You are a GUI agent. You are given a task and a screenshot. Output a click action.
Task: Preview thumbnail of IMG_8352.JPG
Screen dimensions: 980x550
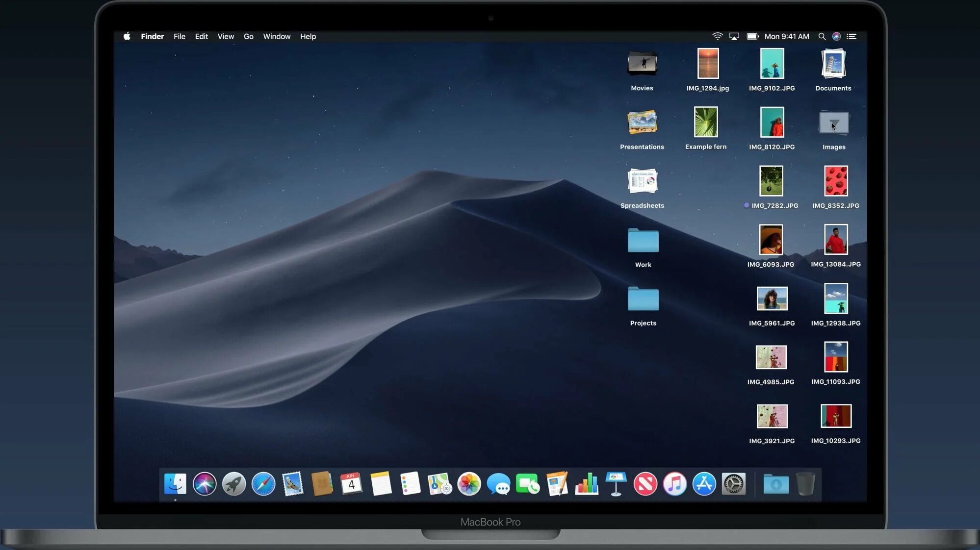pos(835,181)
